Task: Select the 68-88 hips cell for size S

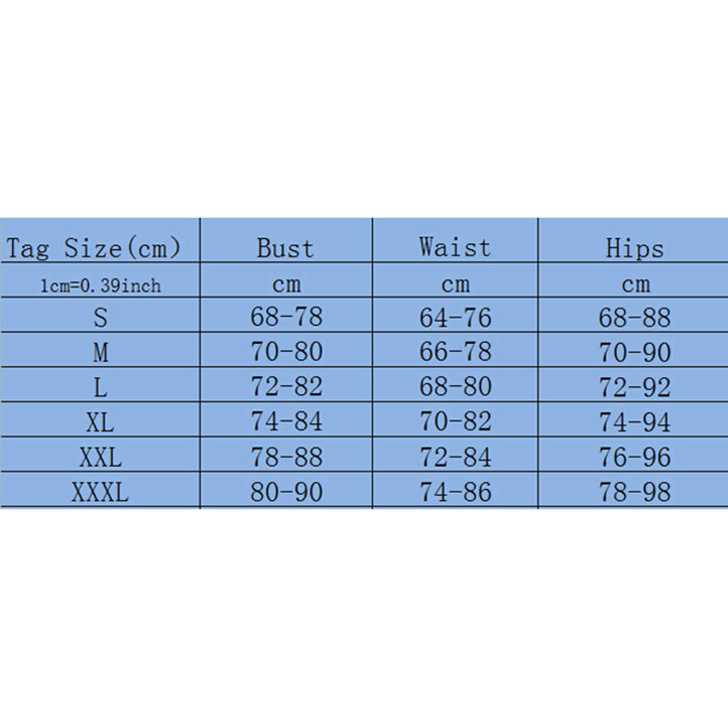Action: [x=634, y=318]
